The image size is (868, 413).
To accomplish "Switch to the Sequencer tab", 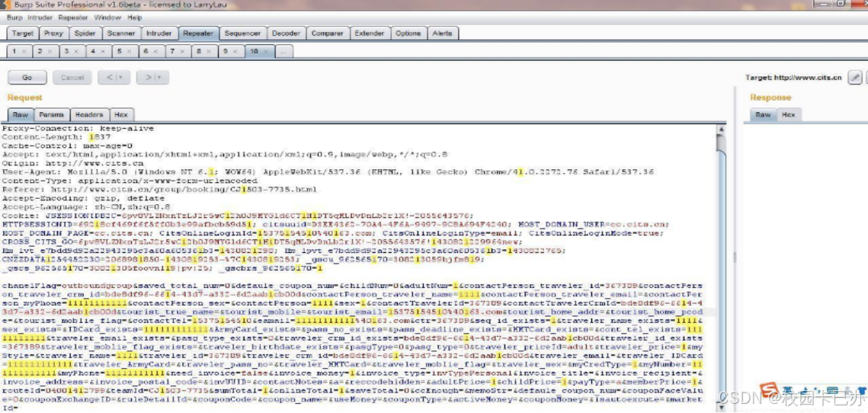I will [243, 34].
